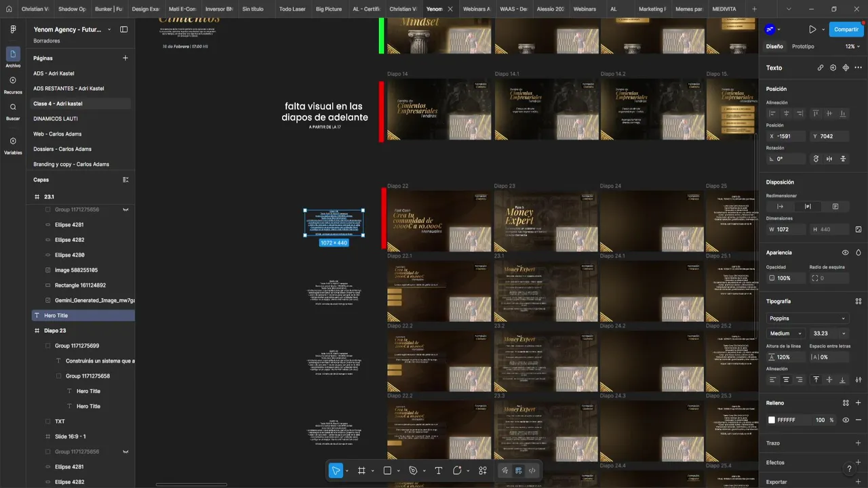Flip selection vertically
This screenshot has height=488, width=868.
click(x=843, y=159)
